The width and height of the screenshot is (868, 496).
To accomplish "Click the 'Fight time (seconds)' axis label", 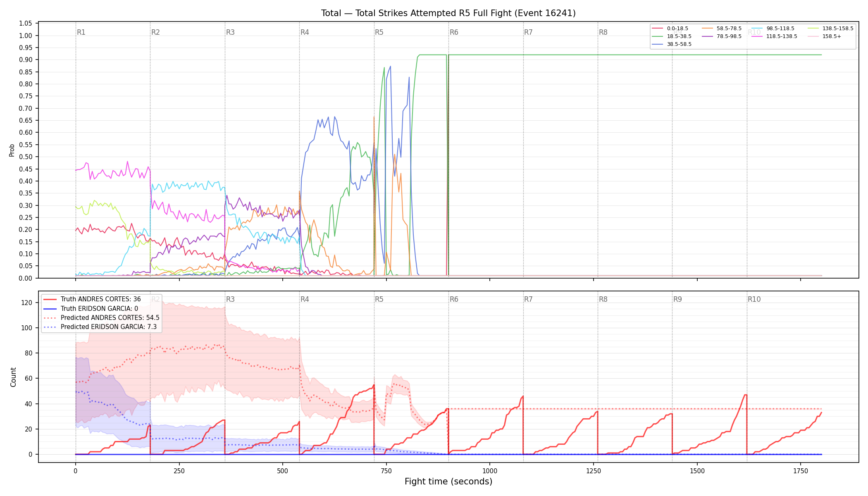I will [448, 482].
